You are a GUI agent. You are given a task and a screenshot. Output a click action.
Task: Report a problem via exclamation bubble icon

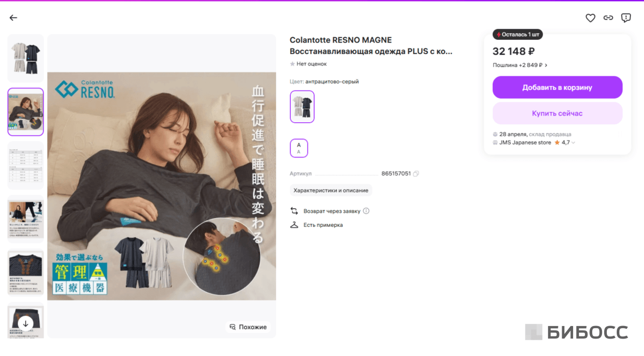(x=625, y=17)
